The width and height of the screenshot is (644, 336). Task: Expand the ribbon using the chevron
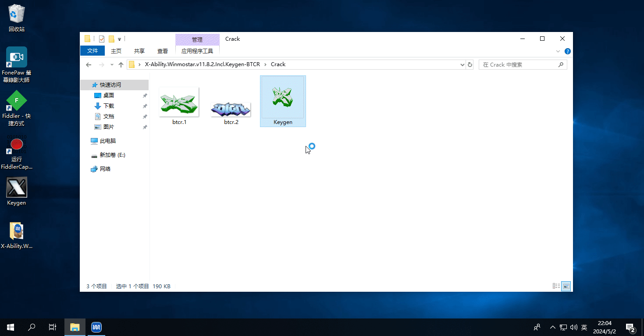558,51
